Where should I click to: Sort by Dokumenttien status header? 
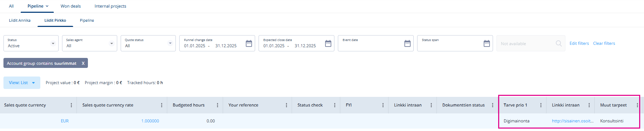[x=463, y=105]
